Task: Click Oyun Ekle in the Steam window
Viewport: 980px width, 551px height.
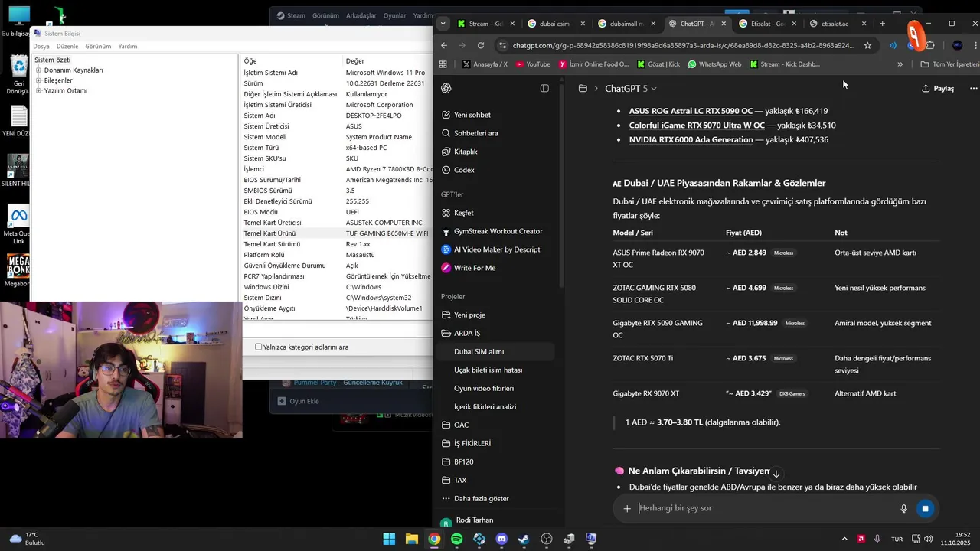Action: pos(298,401)
